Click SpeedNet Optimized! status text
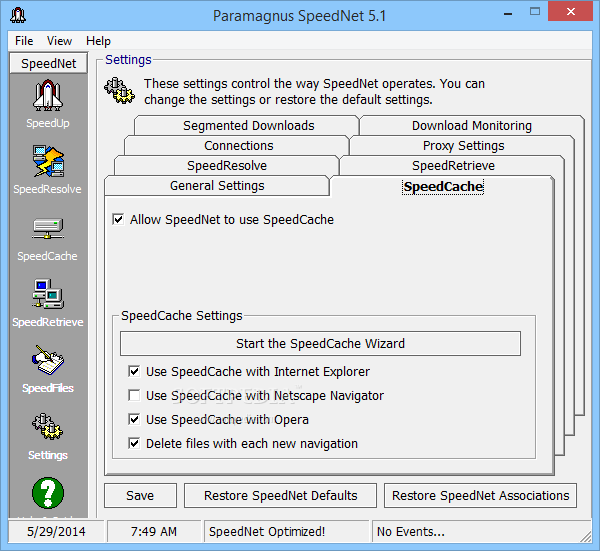 coord(267,531)
